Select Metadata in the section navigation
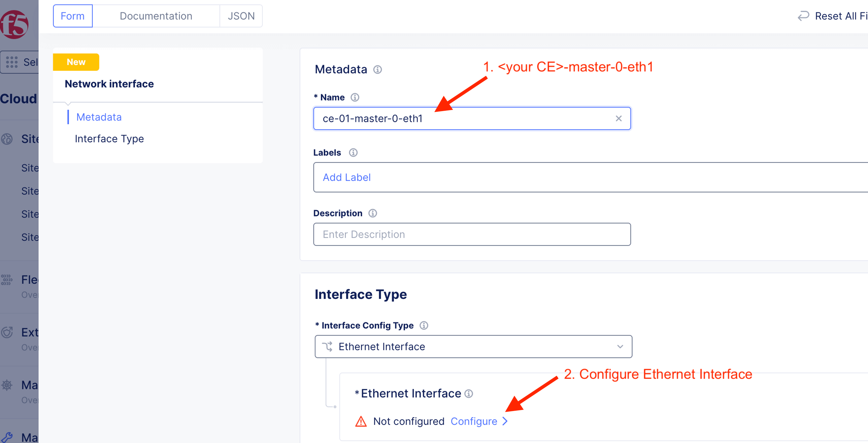 (x=99, y=117)
